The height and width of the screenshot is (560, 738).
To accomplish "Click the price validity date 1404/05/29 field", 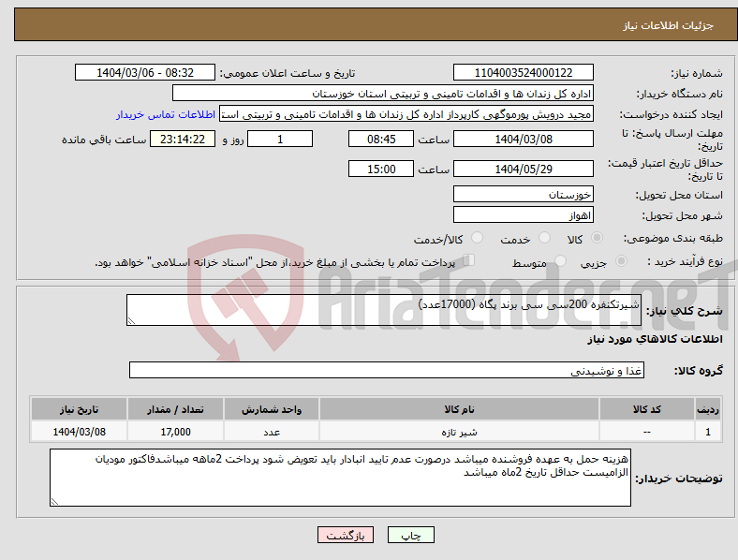I will [x=523, y=169].
